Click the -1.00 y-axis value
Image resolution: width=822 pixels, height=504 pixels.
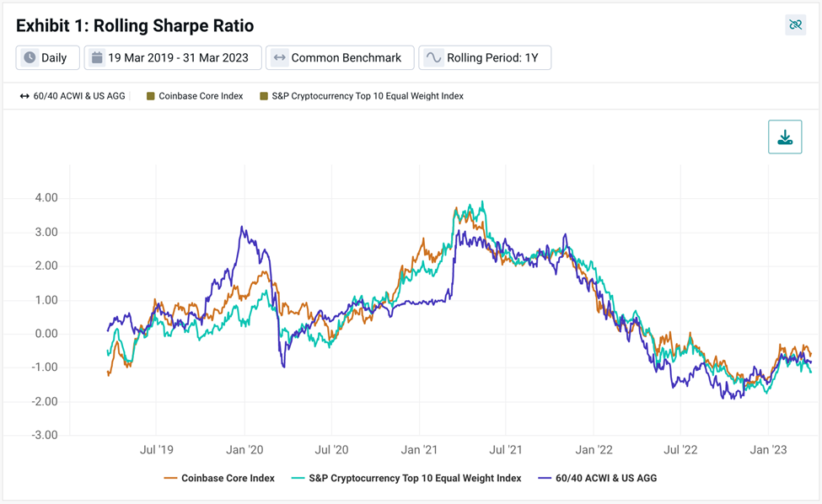click(x=44, y=367)
